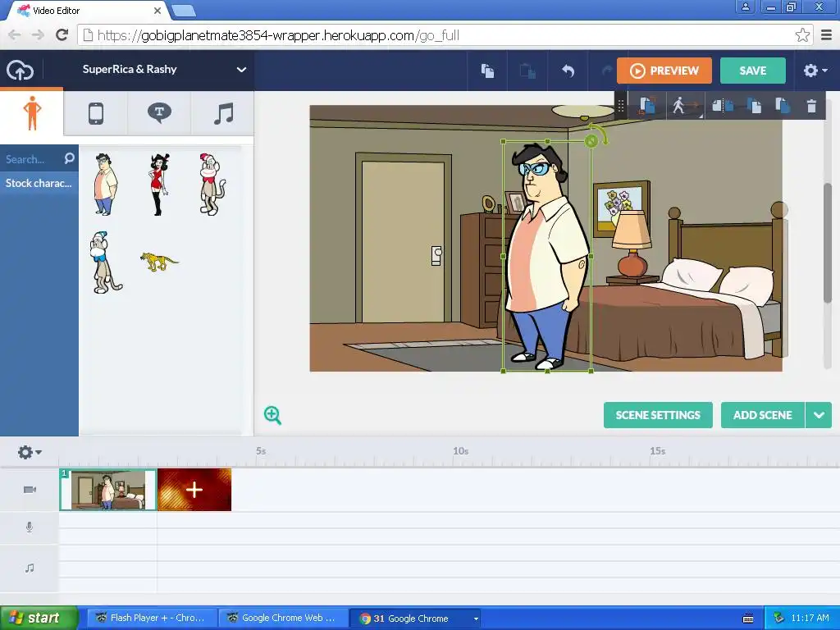840x630 pixels.
Task: Click the video camera track icon
Action: pos(30,490)
